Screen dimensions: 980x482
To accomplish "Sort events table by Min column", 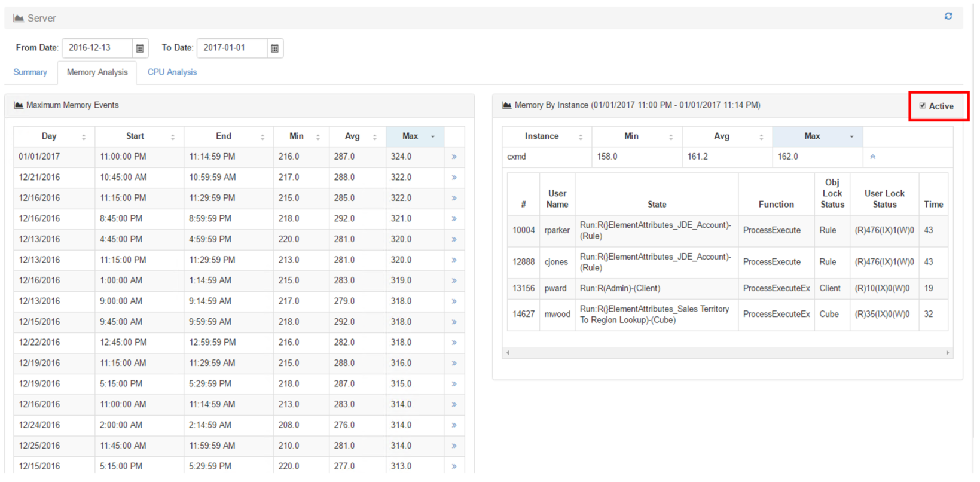I will [x=301, y=136].
